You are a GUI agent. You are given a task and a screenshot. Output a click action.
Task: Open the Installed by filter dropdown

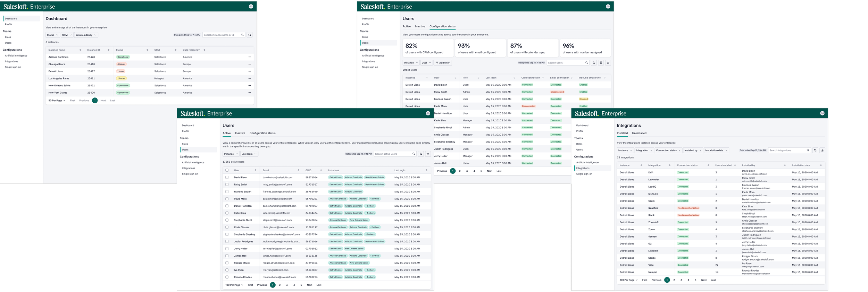click(693, 151)
